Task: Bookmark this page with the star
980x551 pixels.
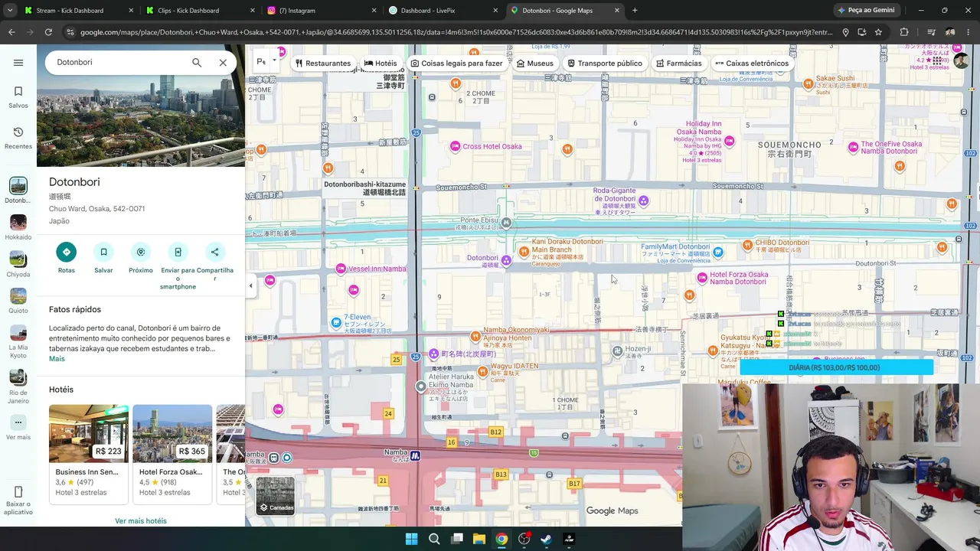Action: tap(878, 32)
